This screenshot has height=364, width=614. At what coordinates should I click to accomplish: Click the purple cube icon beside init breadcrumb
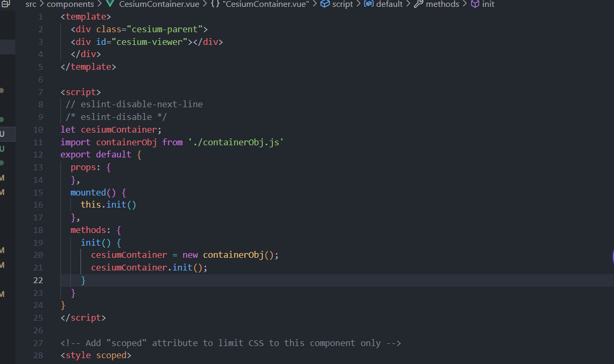474,4
